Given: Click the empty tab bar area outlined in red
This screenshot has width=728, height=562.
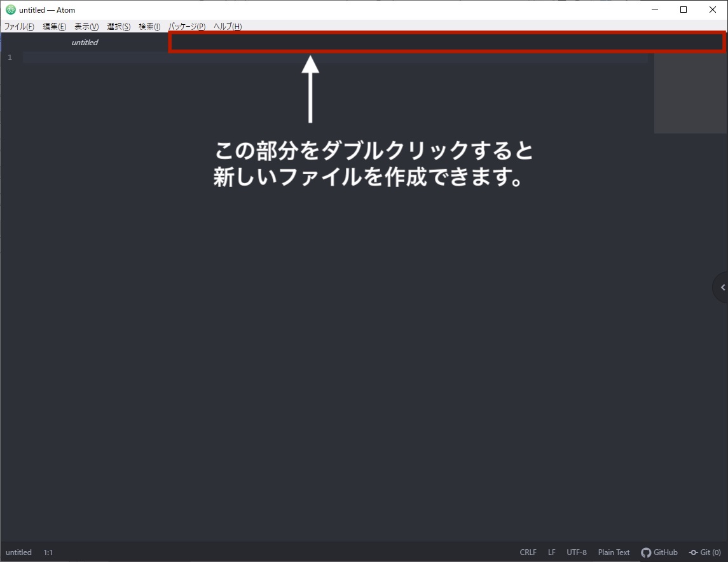Looking at the screenshot, I should tap(446, 42).
